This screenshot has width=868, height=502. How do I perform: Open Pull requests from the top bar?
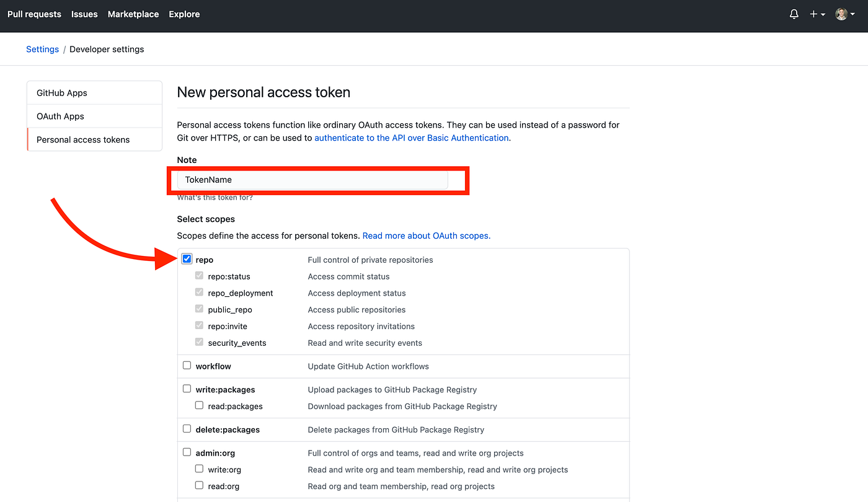point(34,14)
